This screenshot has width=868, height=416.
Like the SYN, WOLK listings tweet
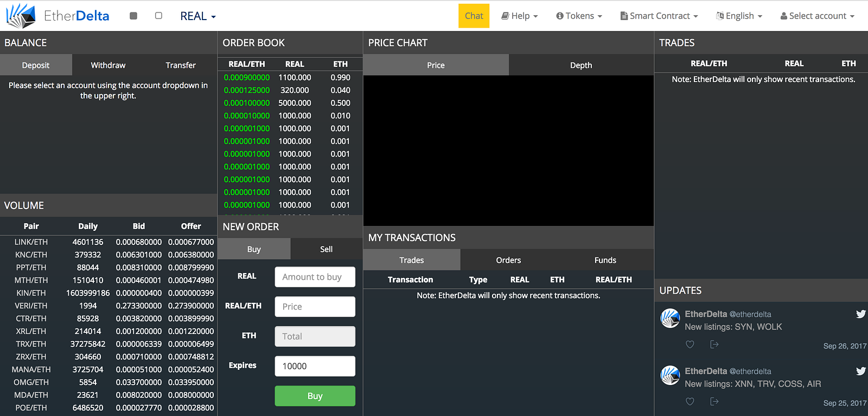click(690, 344)
